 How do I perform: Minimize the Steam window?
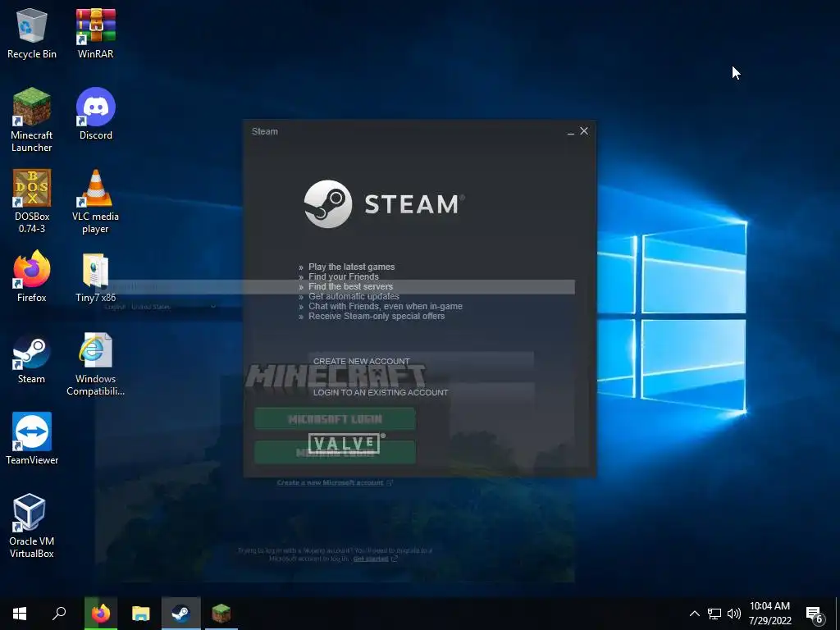(571, 132)
